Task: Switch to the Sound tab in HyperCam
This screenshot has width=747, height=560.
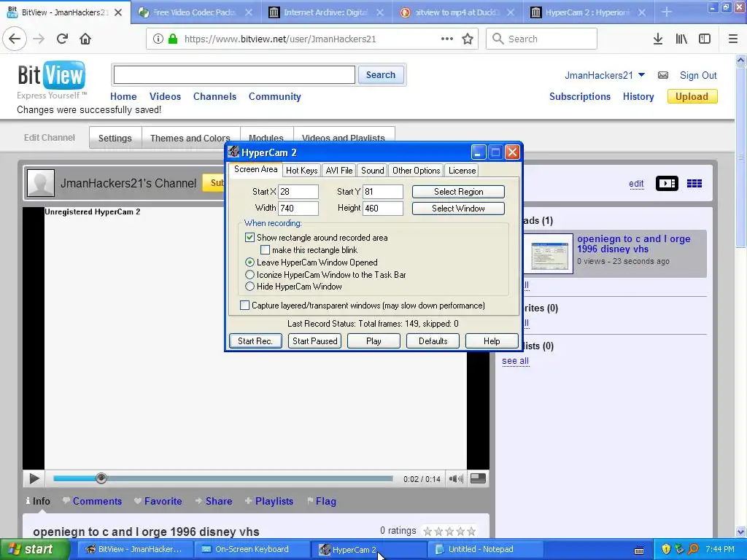Action: (x=373, y=171)
